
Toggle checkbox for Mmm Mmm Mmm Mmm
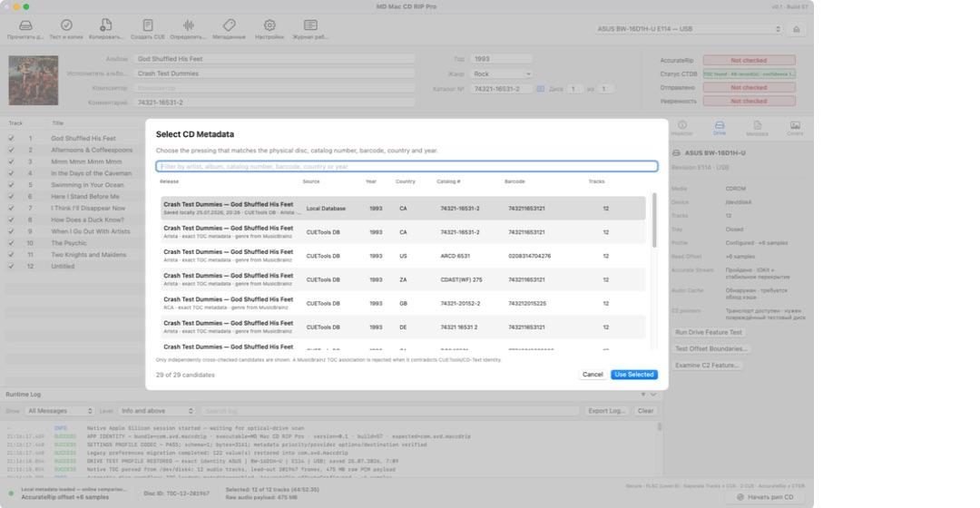click(11, 161)
